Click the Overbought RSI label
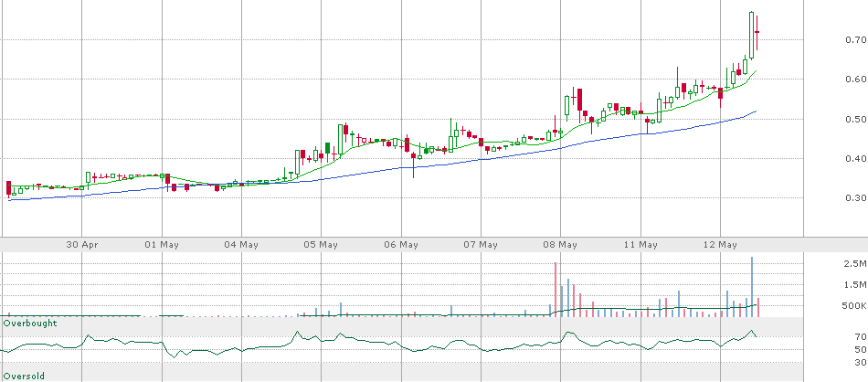The image size is (868, 382). (x=30, y=323)
